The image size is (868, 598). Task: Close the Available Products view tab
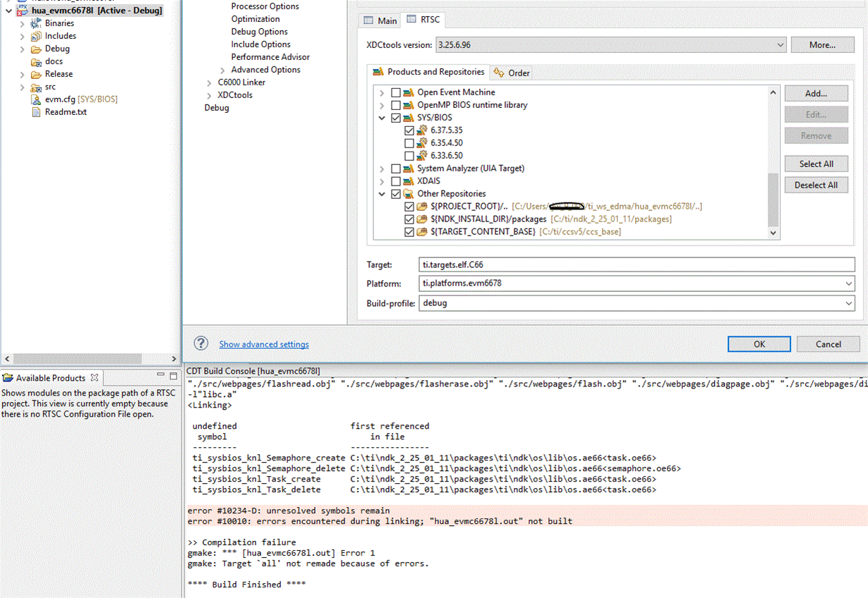(x=95, y=378)
